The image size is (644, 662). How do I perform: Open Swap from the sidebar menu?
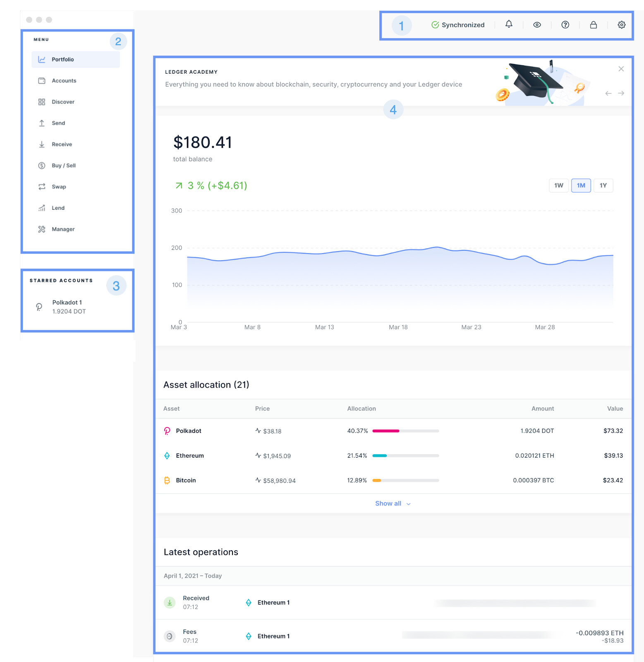click(x=59, y=187)
